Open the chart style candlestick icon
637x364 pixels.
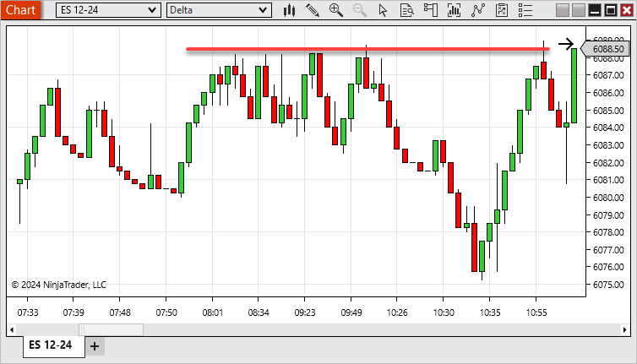click(289, 10)
